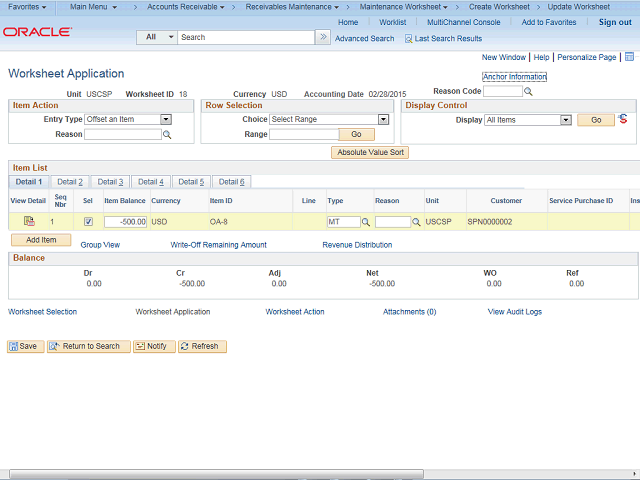Click the search go arrow button
This screenshot has height=480, width=640.
pyautogui.click(x=322, y=37)
